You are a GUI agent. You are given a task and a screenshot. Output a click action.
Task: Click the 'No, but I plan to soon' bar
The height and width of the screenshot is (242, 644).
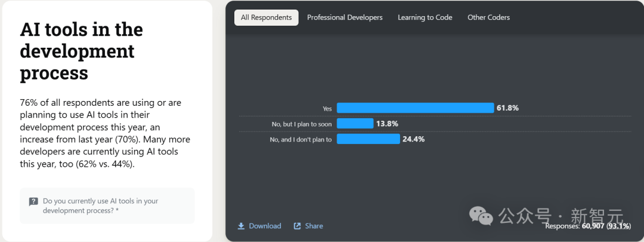click(355, 124)
